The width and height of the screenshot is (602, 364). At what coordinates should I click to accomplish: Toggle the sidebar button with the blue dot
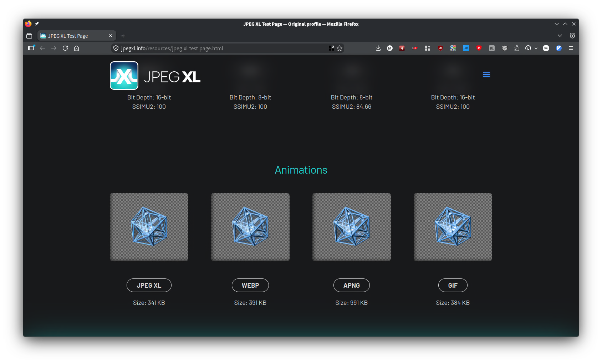[31, 48]
